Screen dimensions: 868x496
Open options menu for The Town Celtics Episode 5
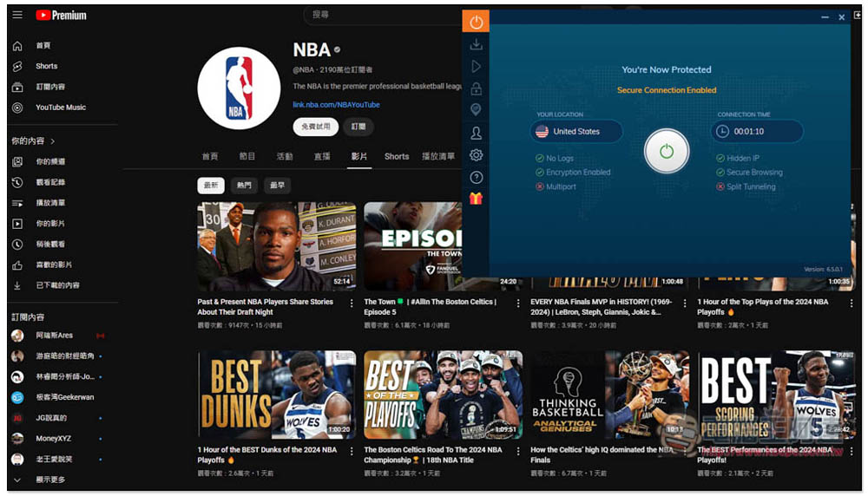pos(518,303)
